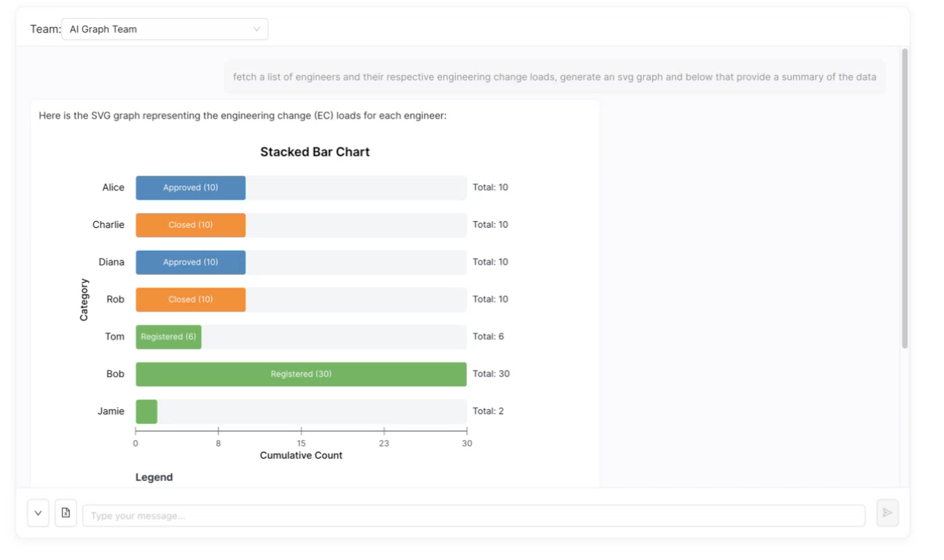Screen dimensions: 944x560
Task: Select Tom's Registered (6) bar
Action: (x=168, y=337)
